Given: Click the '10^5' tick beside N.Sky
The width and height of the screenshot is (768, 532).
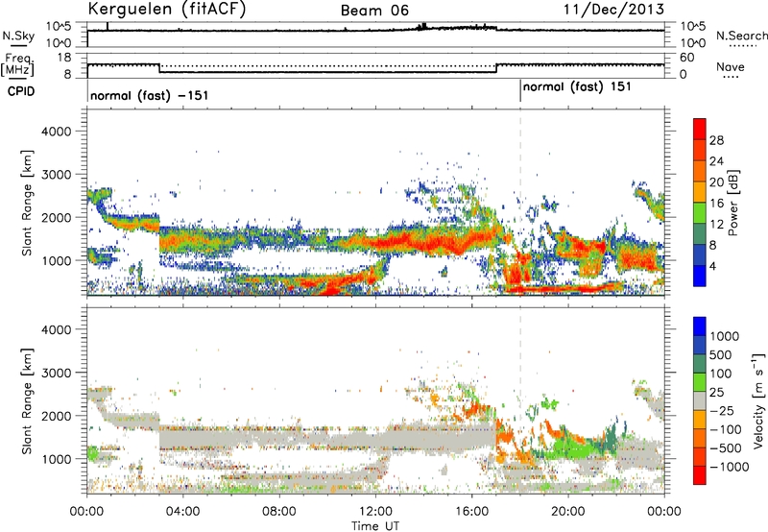Looking at the screenshot, I should pos(59,27).
